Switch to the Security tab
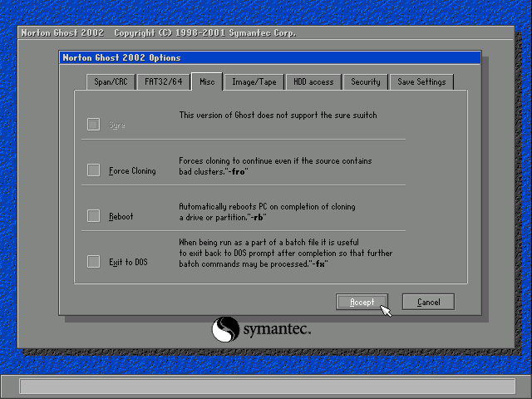The width and height of the screenshot is (532, 399). click(366, 81)
